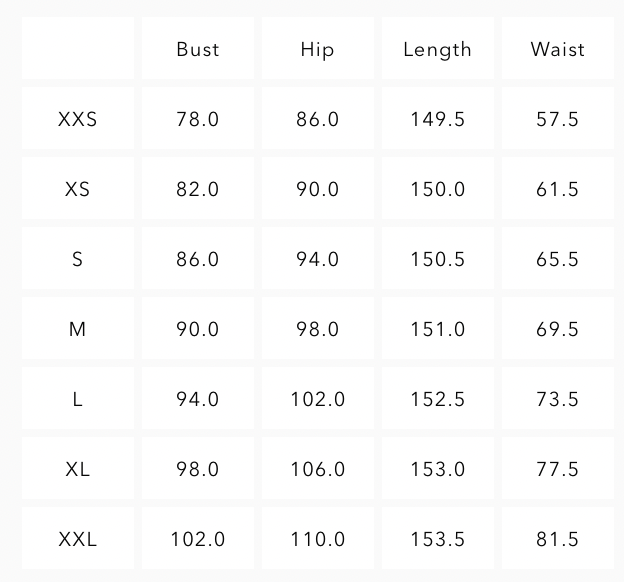Screen dimensions: 624x582
Task: Click the L hip value 102.0
Action: click(317, 399)
